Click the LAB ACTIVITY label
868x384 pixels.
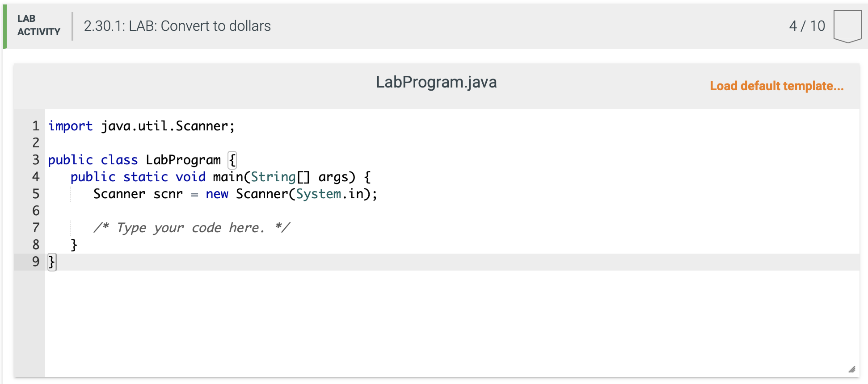(x=38, y=25)
